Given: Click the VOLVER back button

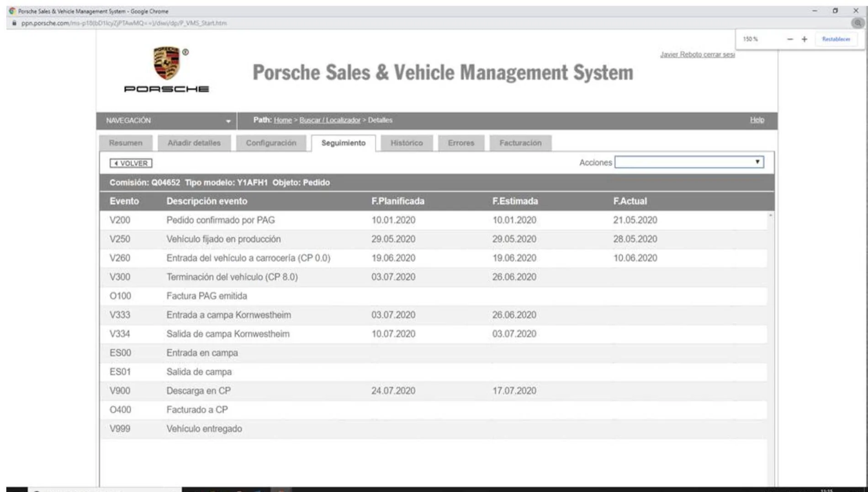Looking at the screenshot, I should tap(131, 163).
